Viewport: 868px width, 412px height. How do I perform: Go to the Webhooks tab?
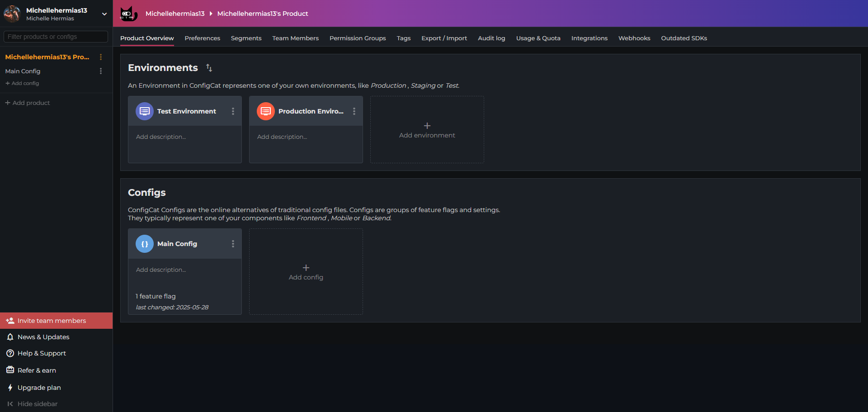[x=634, y=38]
